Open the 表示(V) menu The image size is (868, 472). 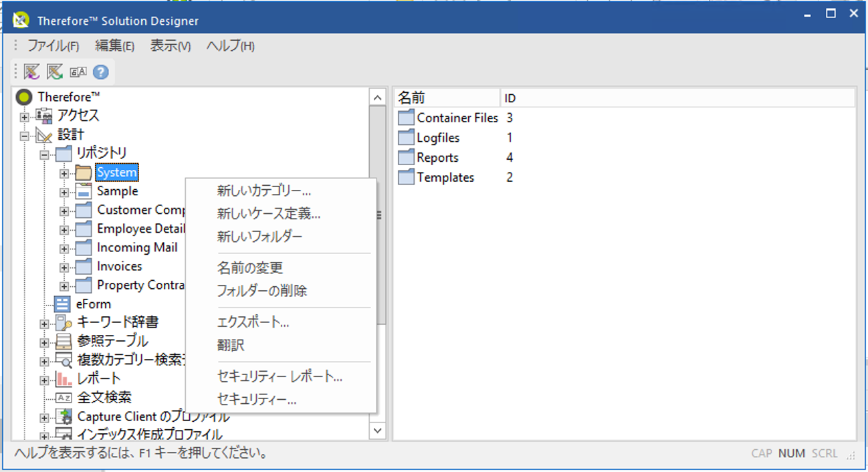pyautogui.click(x=171, y=46)
